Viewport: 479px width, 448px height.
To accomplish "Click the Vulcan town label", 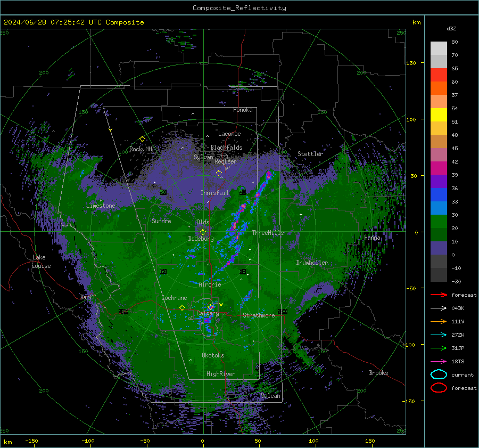I will 271,396.
